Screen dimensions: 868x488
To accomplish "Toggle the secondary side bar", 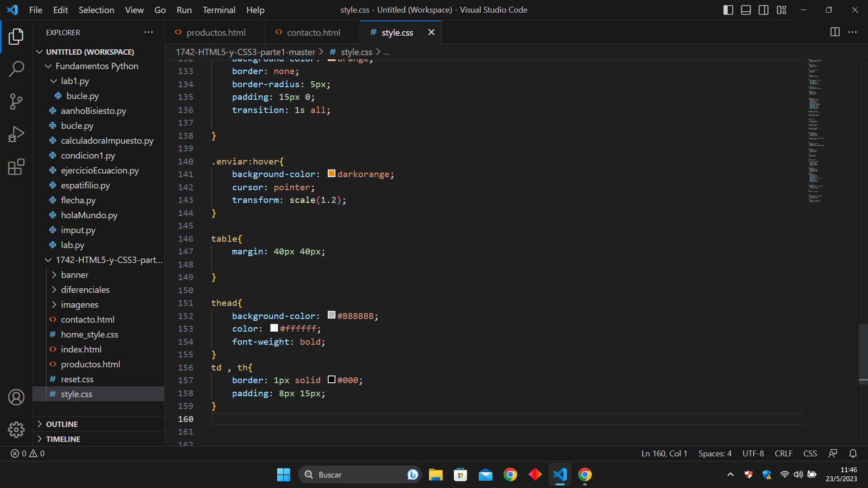I will [x=764, y=10].
